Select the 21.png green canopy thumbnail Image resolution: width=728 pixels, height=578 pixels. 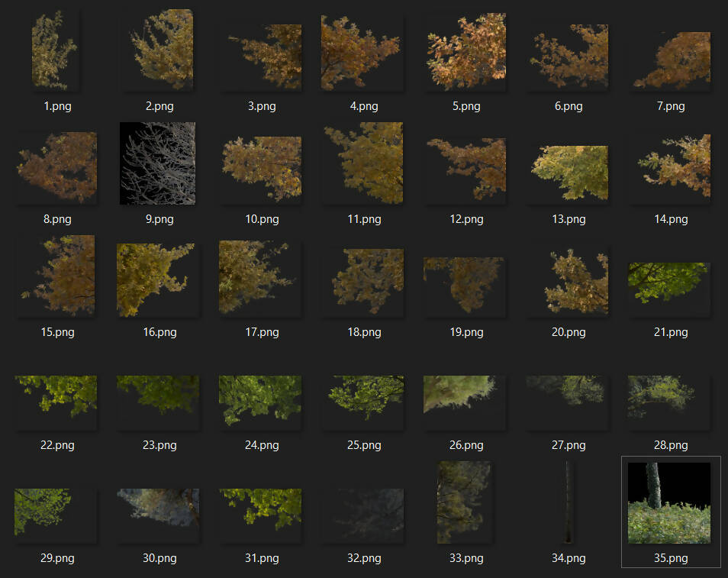point(669,283)
